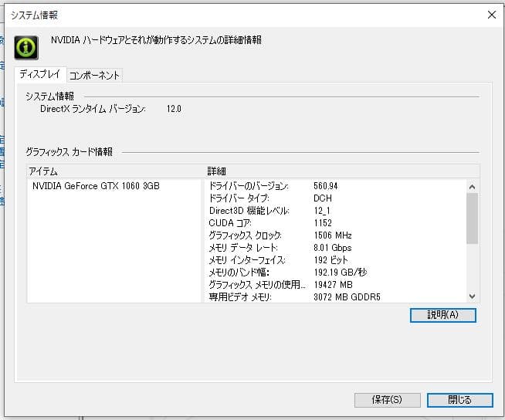Click the システム情報 section heading in tab

tap(50, 96)
